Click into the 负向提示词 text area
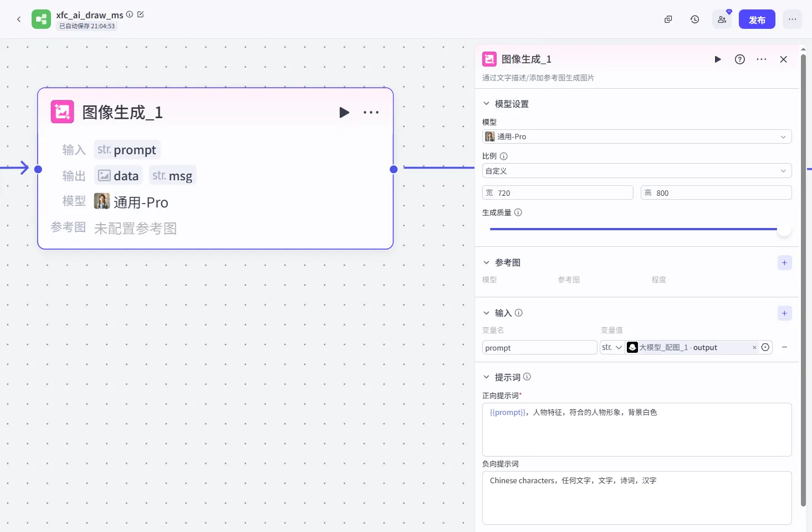The height and width of the screenshot is (532, 812). 637,498
